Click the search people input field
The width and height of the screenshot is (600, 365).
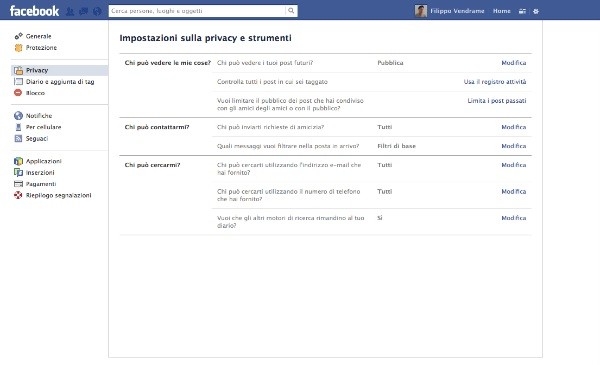(197, 11)
